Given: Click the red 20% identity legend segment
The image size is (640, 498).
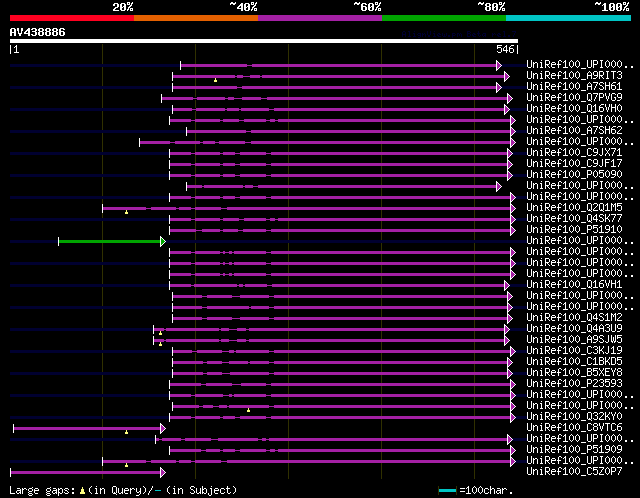Looking at the screenshot, I should click(72, 18).
